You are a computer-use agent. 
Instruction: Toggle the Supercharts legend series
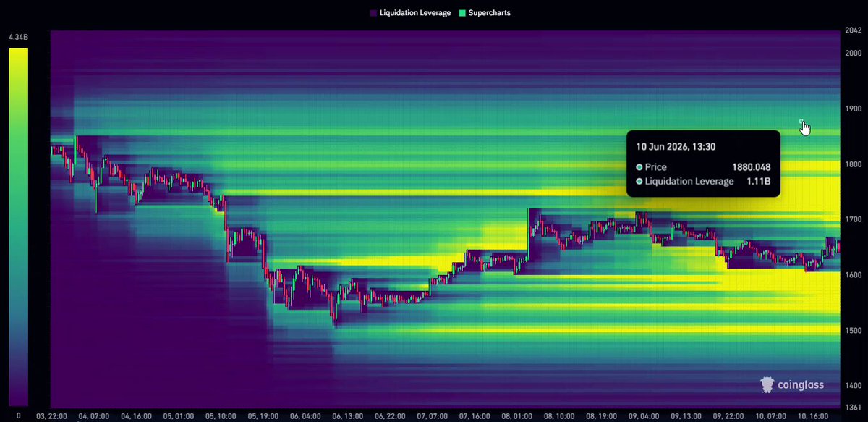pyautogui.click(x=485, y=13)
